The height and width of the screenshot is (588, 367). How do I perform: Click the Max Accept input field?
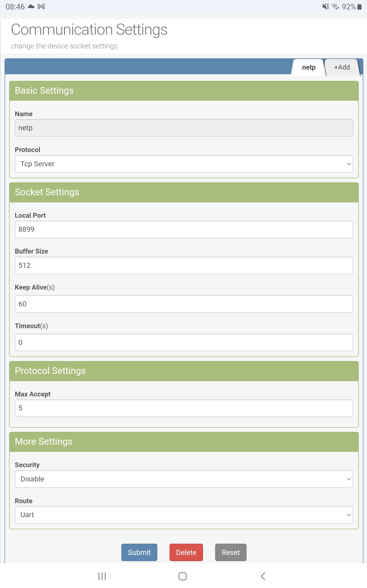click(184, 408)
